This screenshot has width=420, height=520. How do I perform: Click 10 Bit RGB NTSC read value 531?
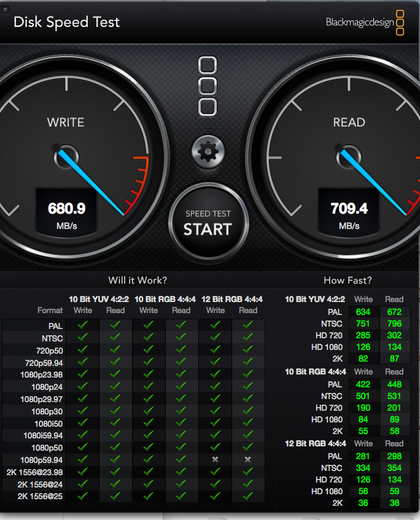coord(394,396)
